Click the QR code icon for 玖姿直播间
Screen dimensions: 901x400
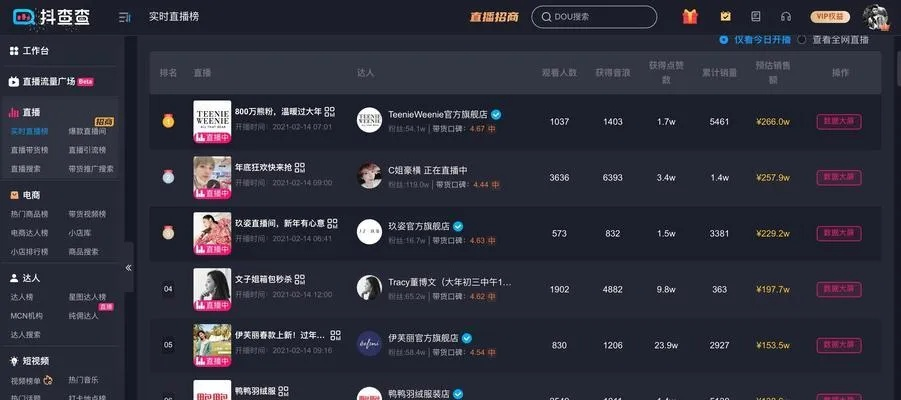coord(333,223)
